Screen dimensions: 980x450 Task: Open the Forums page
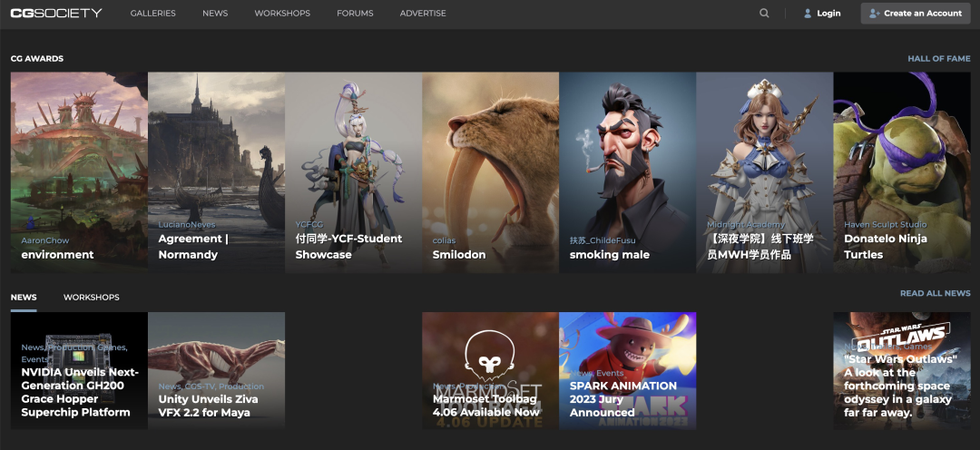(355, 13)
